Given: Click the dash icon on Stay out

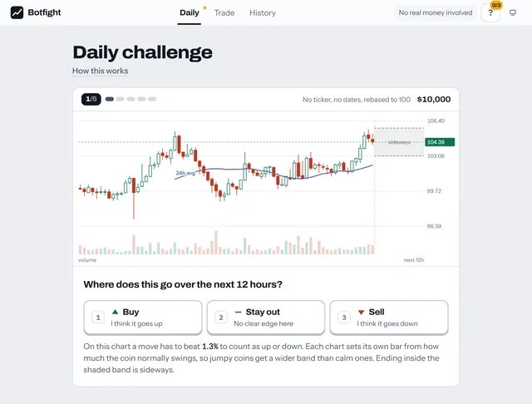Looking at the screenshot, I should click(239, 312).
